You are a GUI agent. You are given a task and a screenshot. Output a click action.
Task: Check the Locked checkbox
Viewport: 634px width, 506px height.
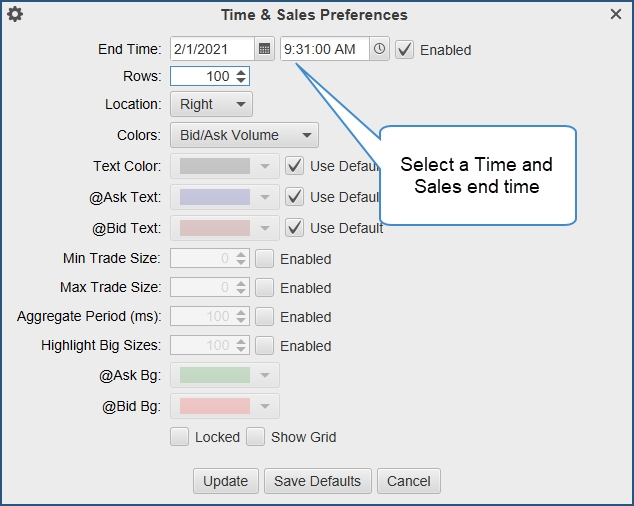180,437
